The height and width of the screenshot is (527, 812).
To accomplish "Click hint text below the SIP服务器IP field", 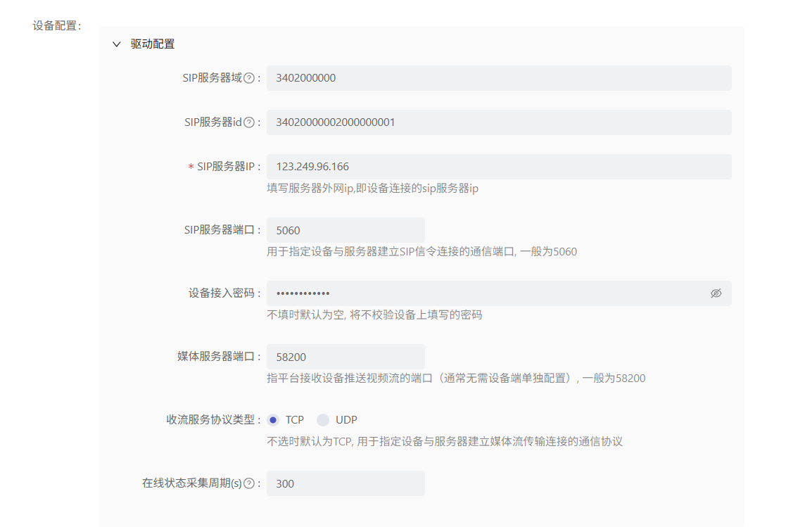I will pos(372,189).
